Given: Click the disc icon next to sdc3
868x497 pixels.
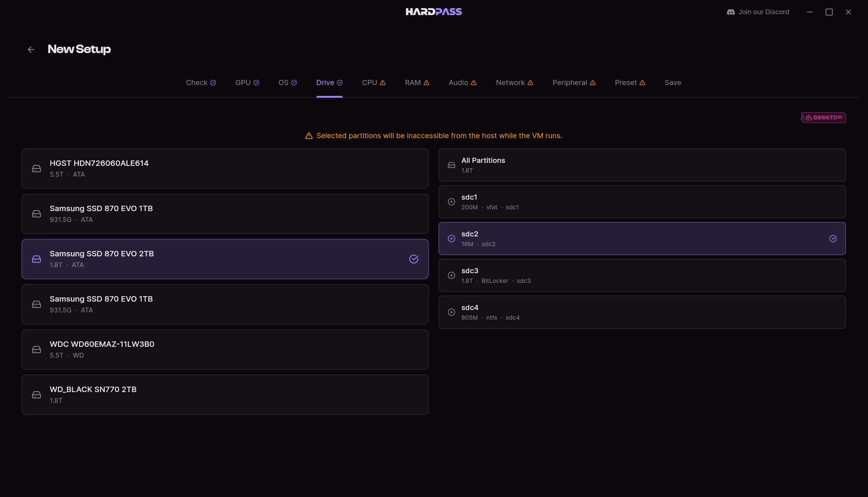Looking at the screenshot, I should 451,275.
